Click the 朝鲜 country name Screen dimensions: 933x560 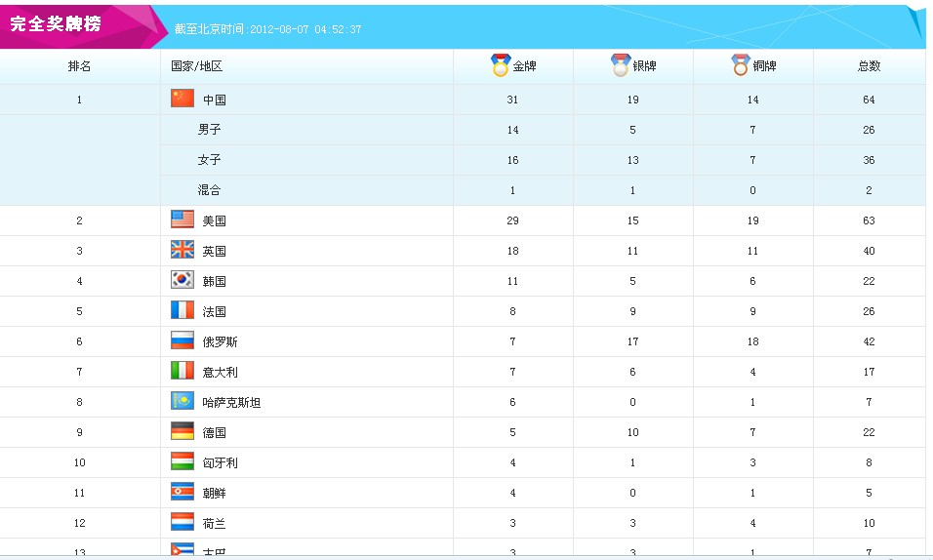click(214, 494)
